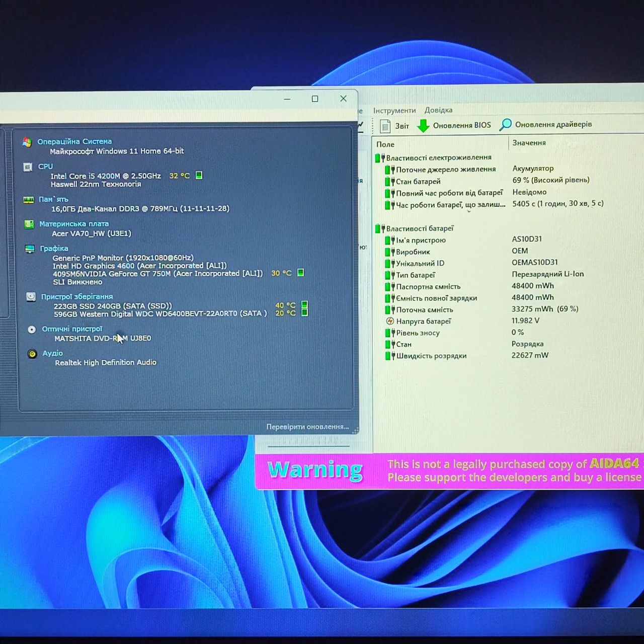Open the Аудіо section link
Image resolution: width=644 pixels, height=644 pixels.
click(x=53, y=353)
